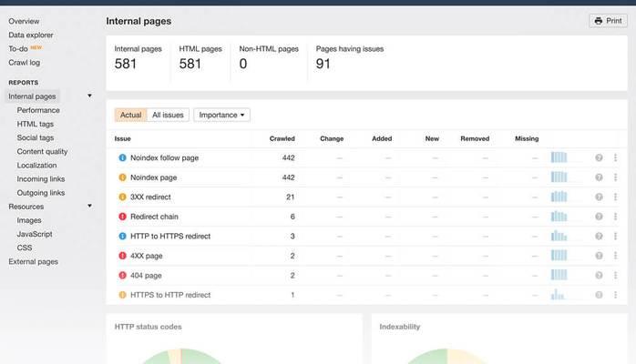
Task: Open more options for HTTPS to HTTP redirect
Action: [x=615, y=295]
